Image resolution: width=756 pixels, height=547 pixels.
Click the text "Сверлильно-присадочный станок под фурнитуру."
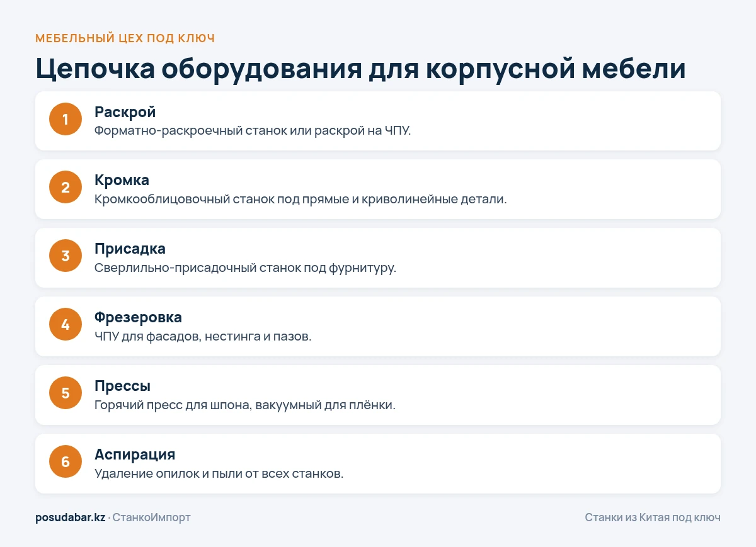(245, 268)
